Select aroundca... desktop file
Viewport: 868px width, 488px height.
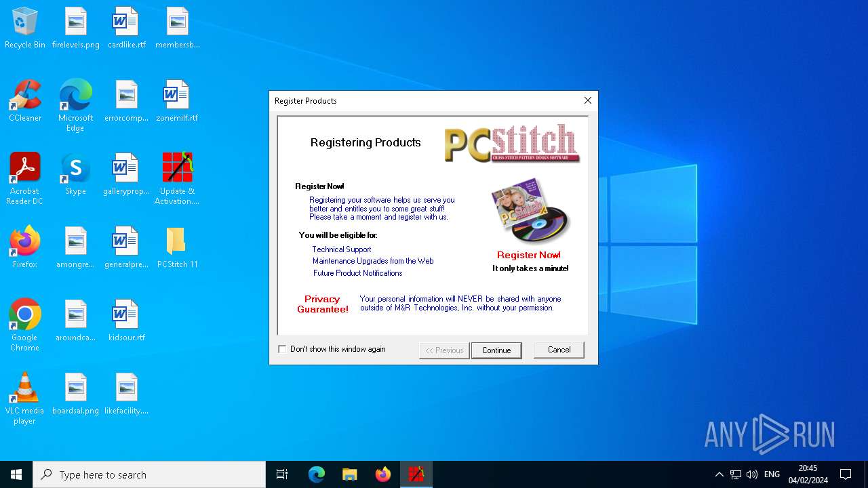tap(75, 321)
